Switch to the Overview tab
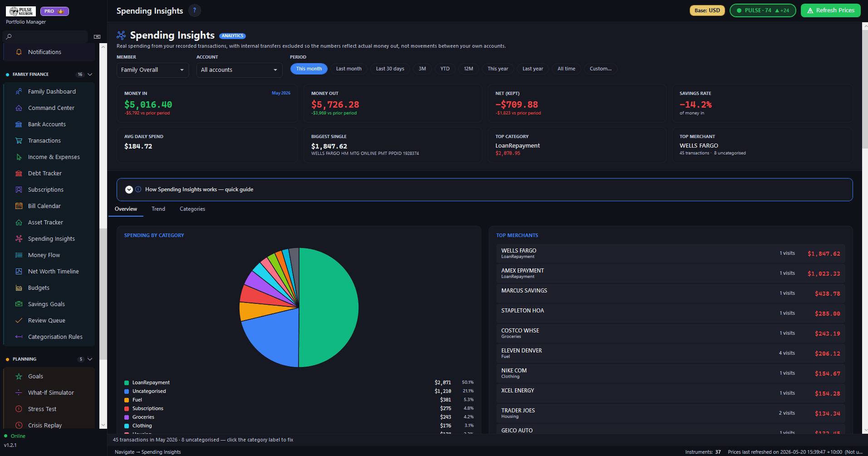This screenshot has width=868, height=456. pyautogui.click(x=126, y=209)
